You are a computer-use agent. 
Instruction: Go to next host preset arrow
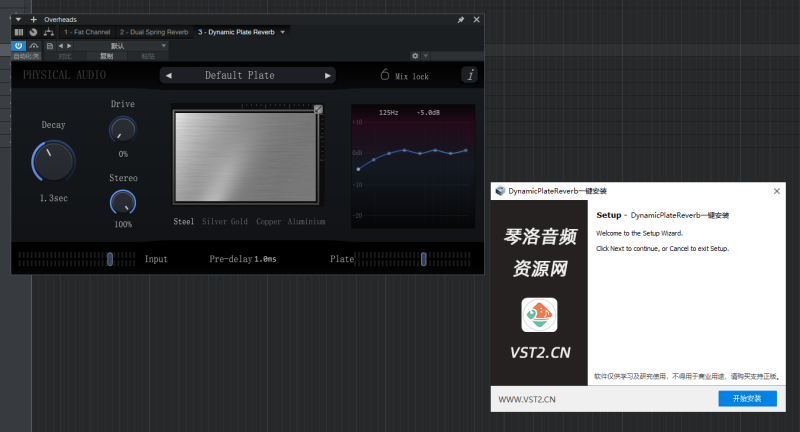pyautogui.click(x=69, y=46)
